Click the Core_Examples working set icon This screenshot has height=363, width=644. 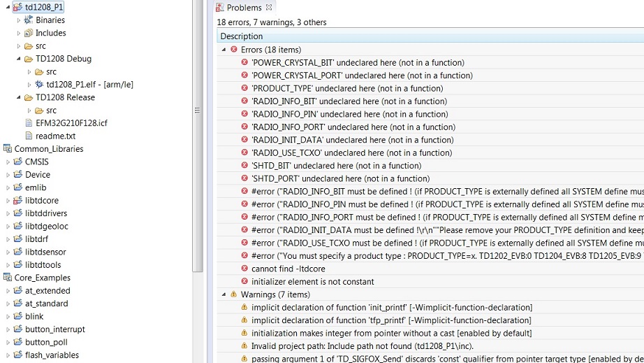point(8,278)
